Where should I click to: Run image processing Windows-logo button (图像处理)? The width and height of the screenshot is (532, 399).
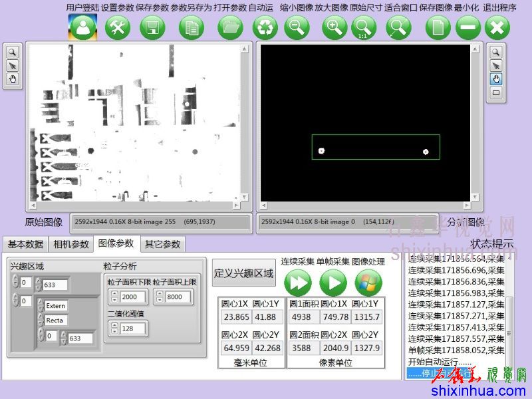368,282
